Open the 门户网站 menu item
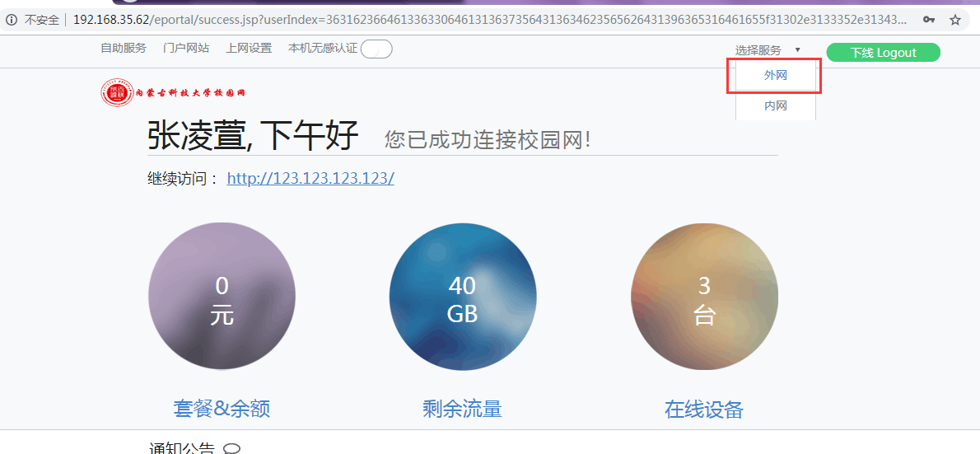The image size is (980, 454). tap(185, 48)
